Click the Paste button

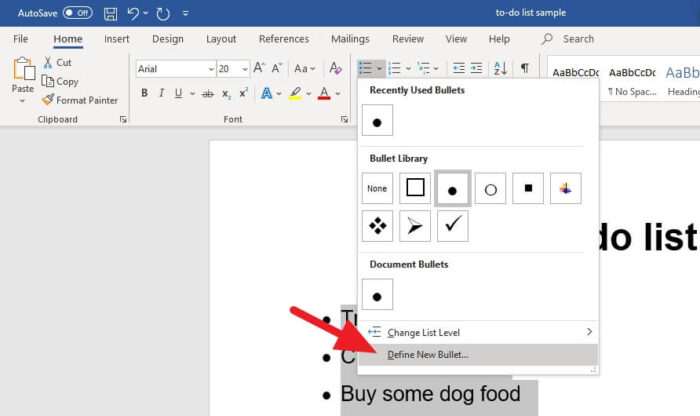click(x=23, y=79)
